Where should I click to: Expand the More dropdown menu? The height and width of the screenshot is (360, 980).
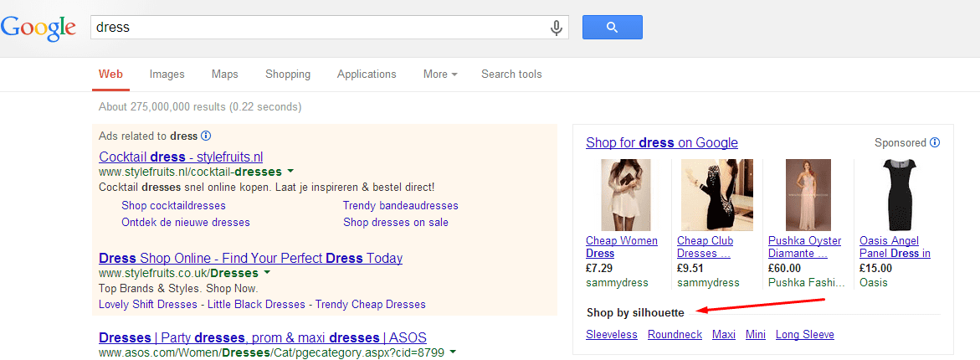pos(440,74)
